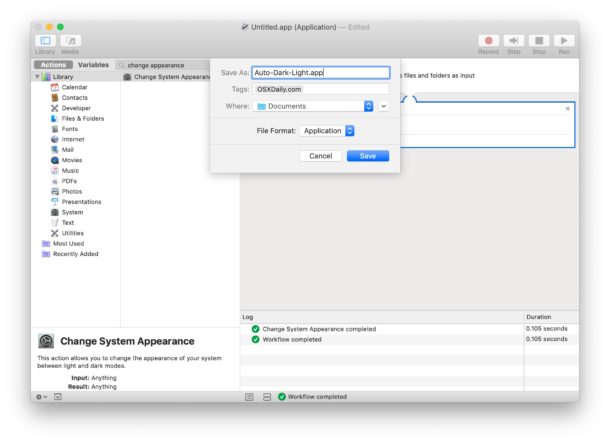Toggle the description pane at bottom left
This screenshot has width=610, height=443.
58,397
